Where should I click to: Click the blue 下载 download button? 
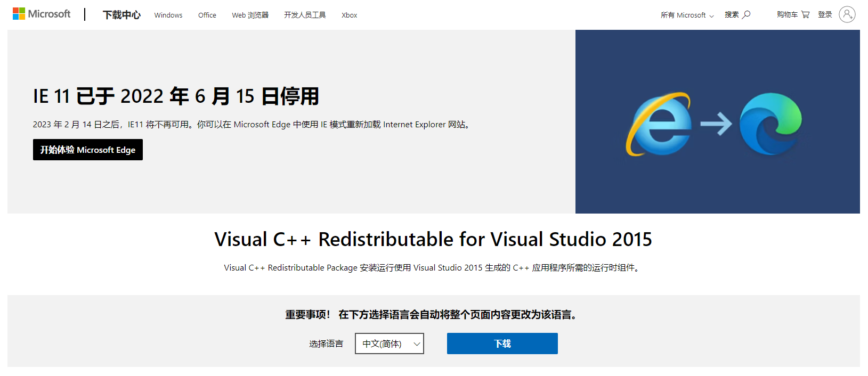(x=502, y=344)
